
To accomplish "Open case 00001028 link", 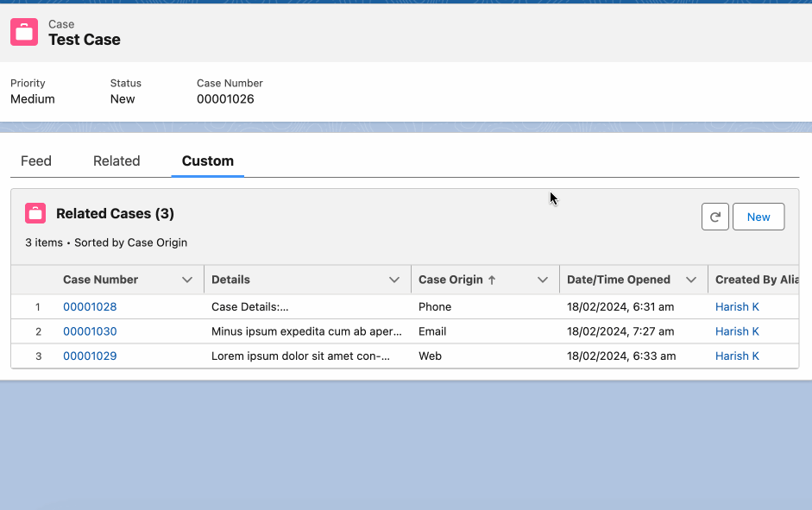I will pyautogui.click(x=90, y=307).
